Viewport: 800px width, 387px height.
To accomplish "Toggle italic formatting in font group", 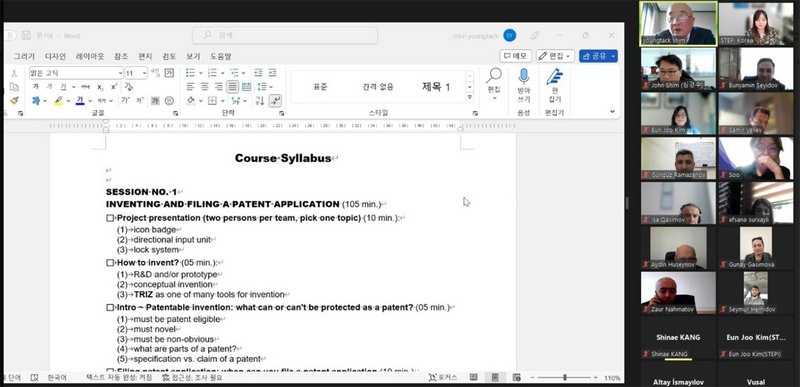I will 49,87.
